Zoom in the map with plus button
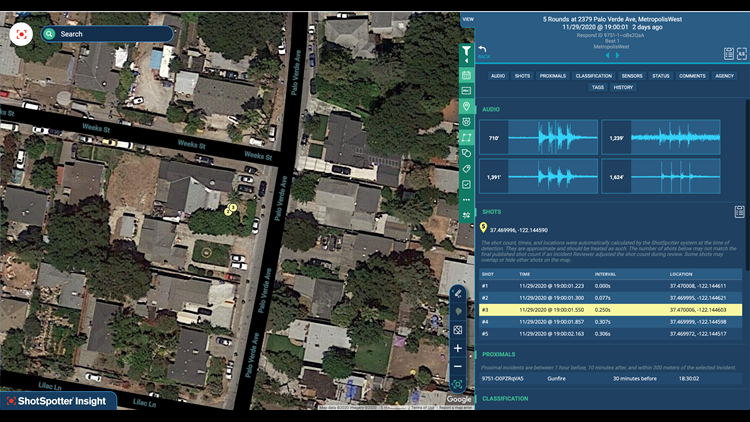The height and width of the screenshot is (422, 750). pyautogui.click(x=457, y=348)
